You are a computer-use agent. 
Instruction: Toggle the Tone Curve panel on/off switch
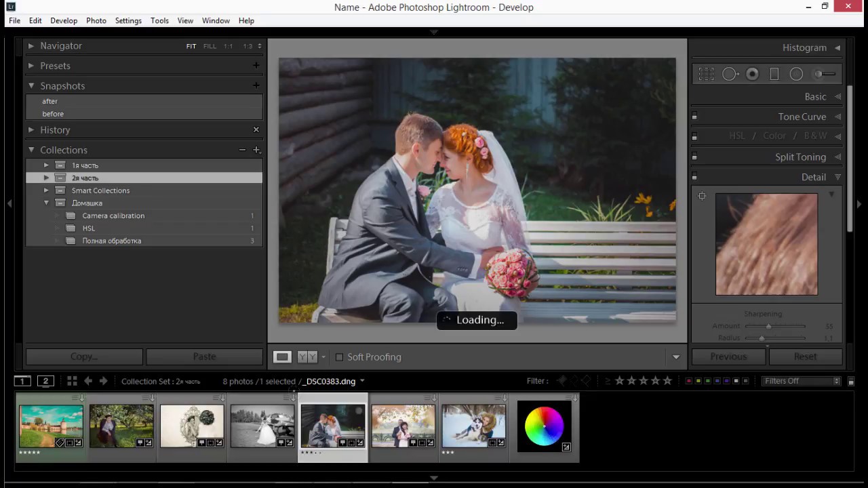[694, 117]
